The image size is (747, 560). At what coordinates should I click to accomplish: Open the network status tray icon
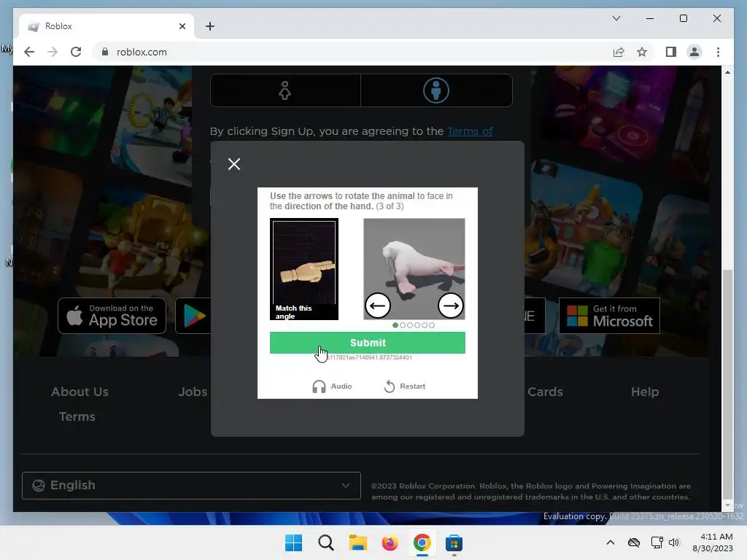pos(657,542)
